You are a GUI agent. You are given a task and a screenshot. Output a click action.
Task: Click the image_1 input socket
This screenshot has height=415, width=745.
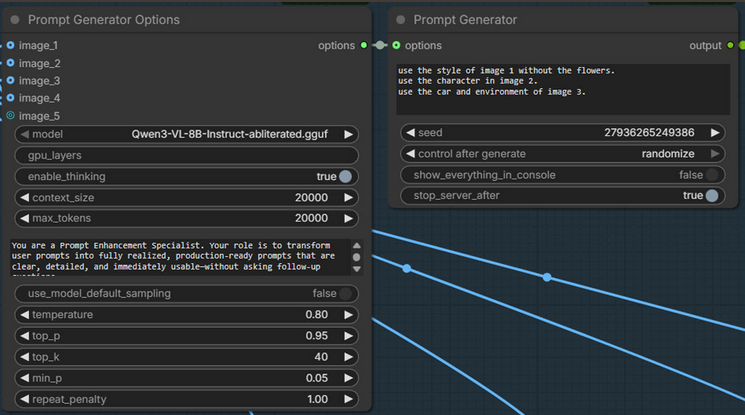(x=10, y=46)
